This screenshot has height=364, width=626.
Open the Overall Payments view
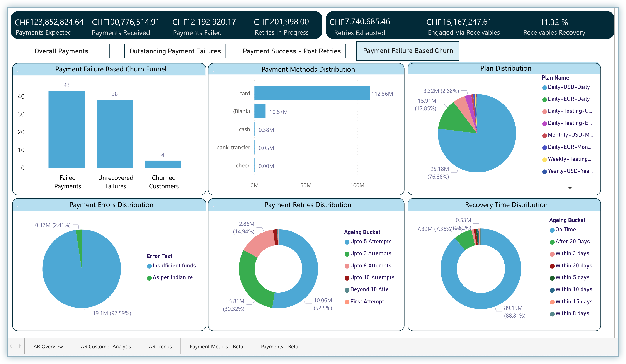61,51
